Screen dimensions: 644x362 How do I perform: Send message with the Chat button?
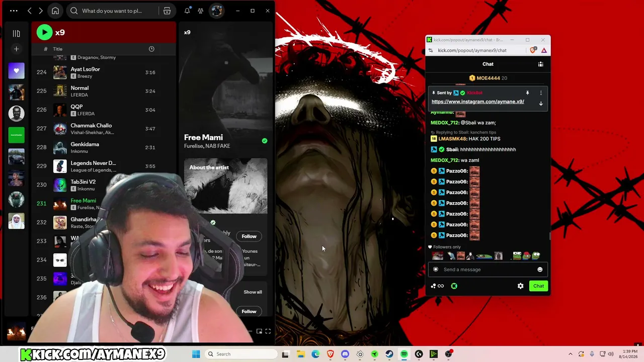[538, 286]
